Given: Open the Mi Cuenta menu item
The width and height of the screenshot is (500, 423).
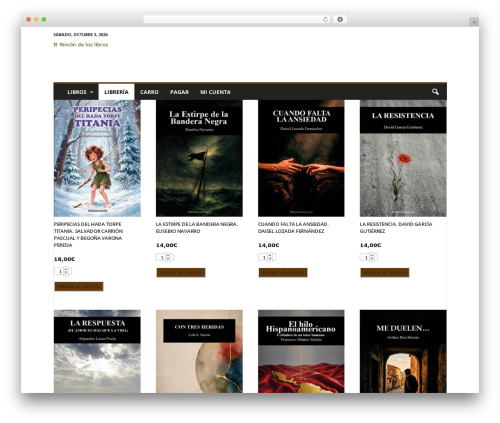Looking at the screenshot, I should click(215, 92).
